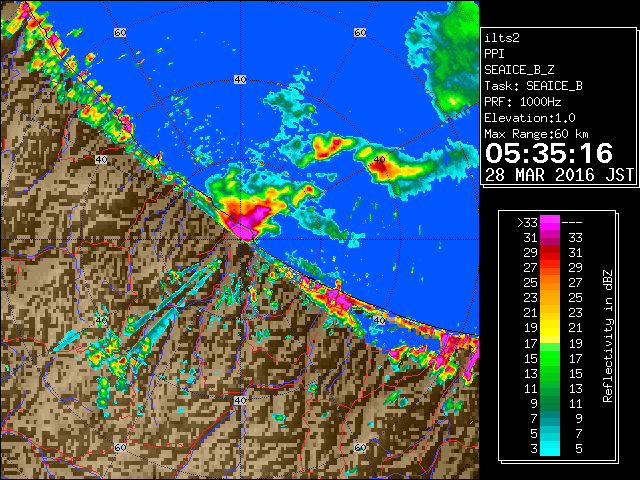Select the "Task: SEAICE_B" line
Viewport: 640px width, 480px height.
click(533, 86)
